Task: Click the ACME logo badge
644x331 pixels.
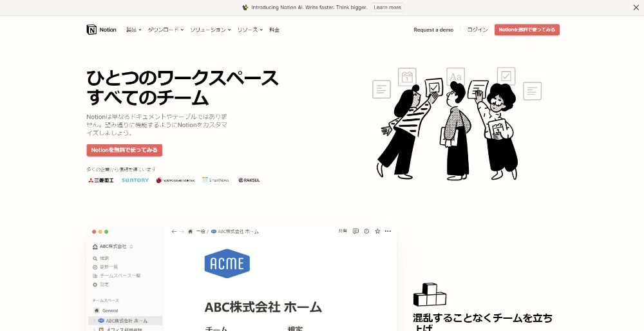Action: tap(227, 263)
